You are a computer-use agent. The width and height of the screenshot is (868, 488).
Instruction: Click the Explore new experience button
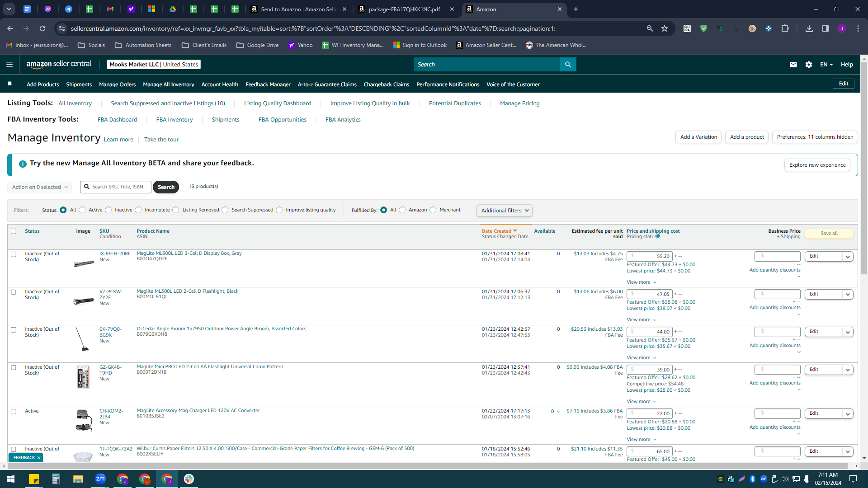pyautogui.click(x=817, y=165)
